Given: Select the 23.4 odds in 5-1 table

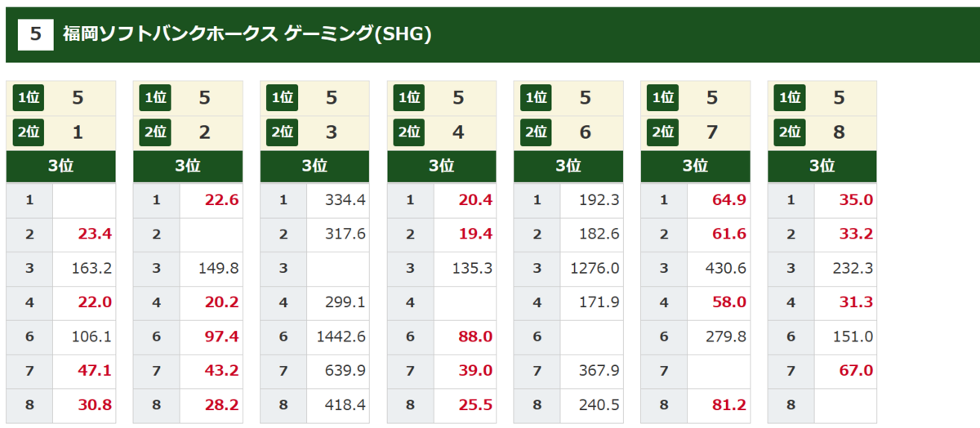Looking at the screenshot, I should (x=84, y=234).
